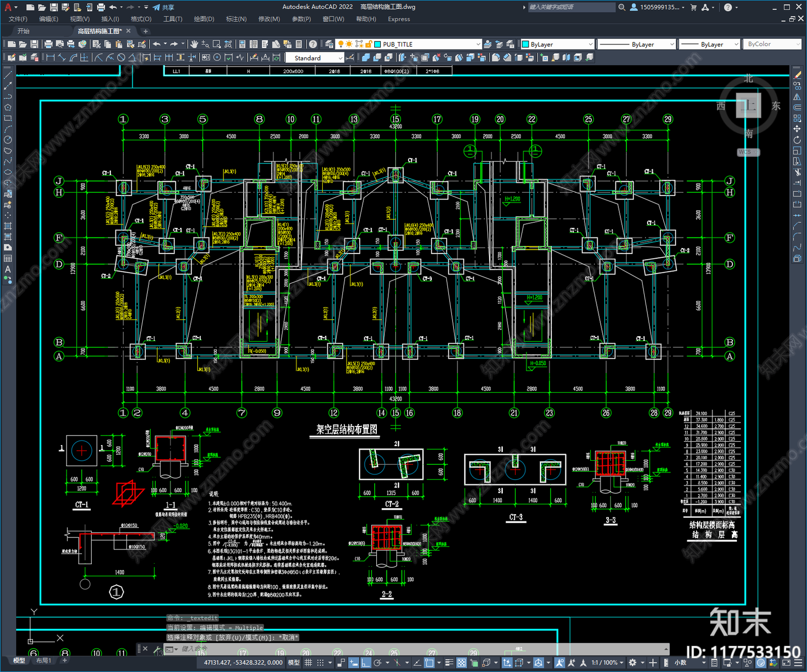Select the Circle tool in draw toolbar
Image resolution: width=807 pixels, height=672 pixels.
point(8,140)
